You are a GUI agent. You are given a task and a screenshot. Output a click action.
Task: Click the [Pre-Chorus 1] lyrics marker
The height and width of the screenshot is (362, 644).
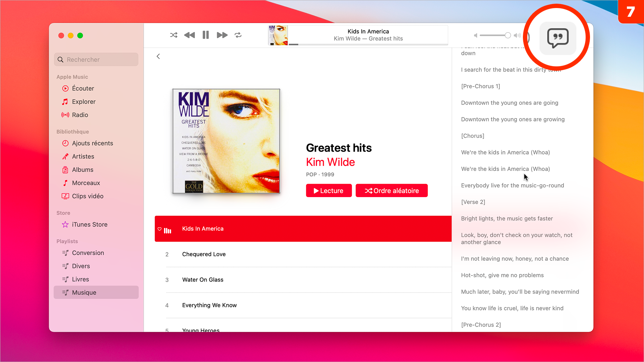tap(480, 86)
